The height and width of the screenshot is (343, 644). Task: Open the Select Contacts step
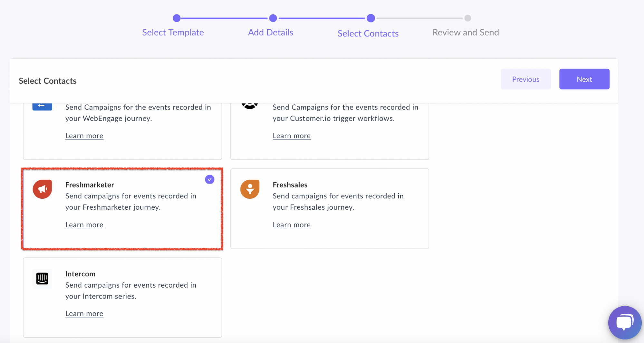[368, 33]
